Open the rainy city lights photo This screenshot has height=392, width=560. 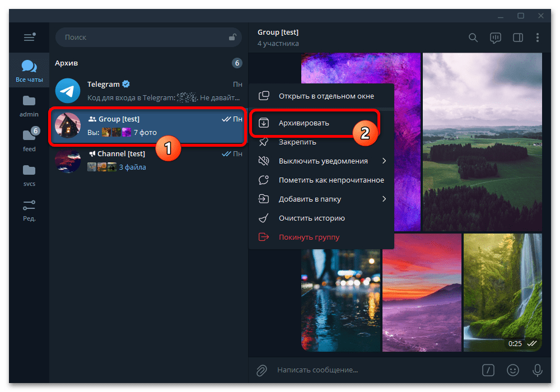(x=340, y=300)
